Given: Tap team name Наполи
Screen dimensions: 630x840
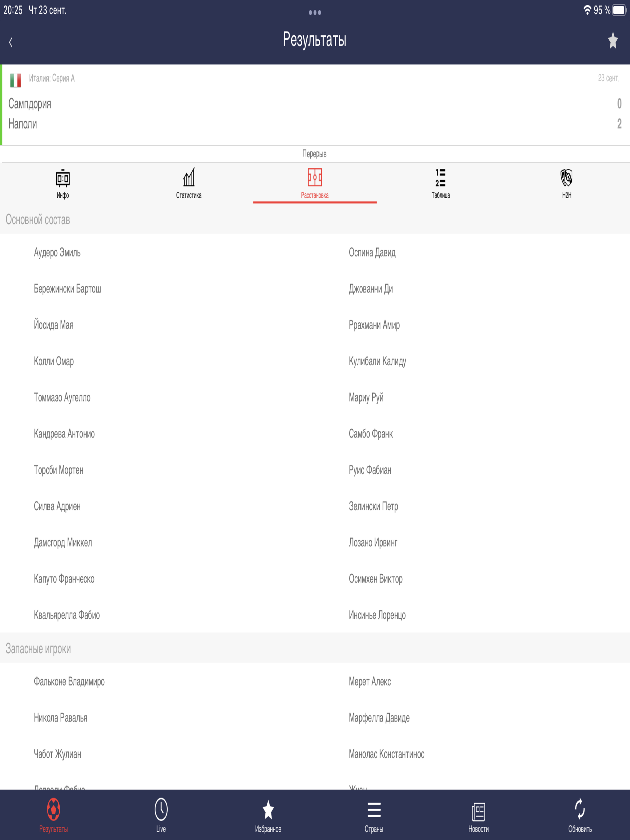Looking at the screenshot, I should (x=23, y=124).
